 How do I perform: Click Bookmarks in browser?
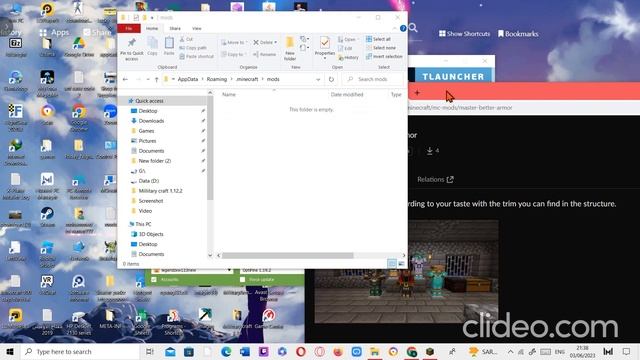tap(518, 33)
